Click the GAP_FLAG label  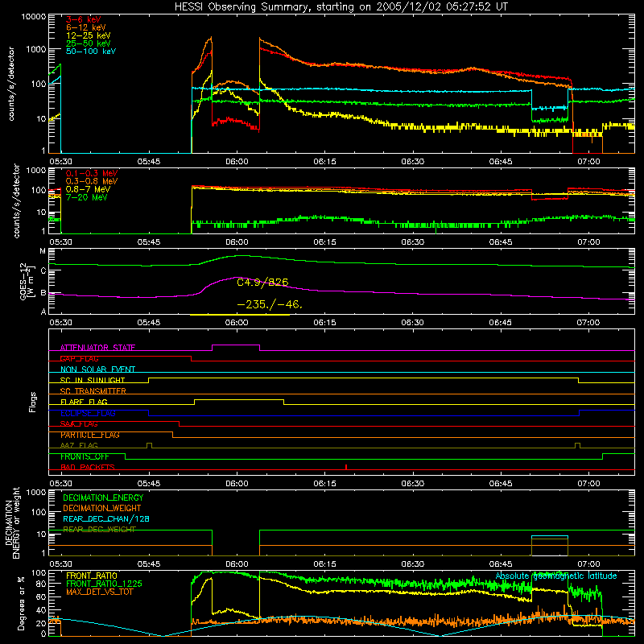[x=79, y=358]
